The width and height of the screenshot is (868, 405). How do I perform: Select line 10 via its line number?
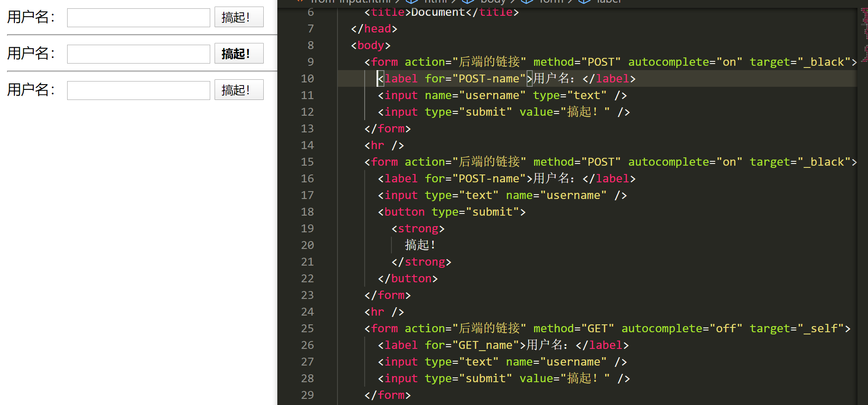(x=307, y=78)
